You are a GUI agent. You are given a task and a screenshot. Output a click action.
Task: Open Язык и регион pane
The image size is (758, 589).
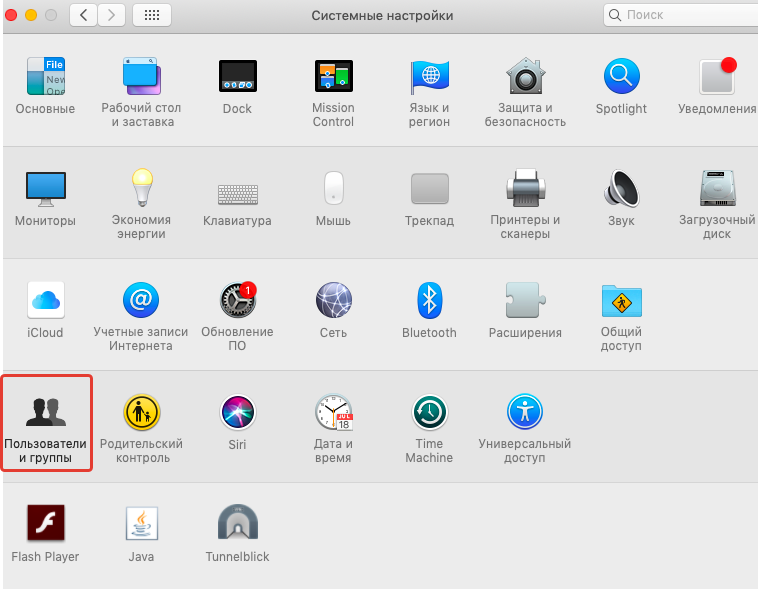(429, 76)
